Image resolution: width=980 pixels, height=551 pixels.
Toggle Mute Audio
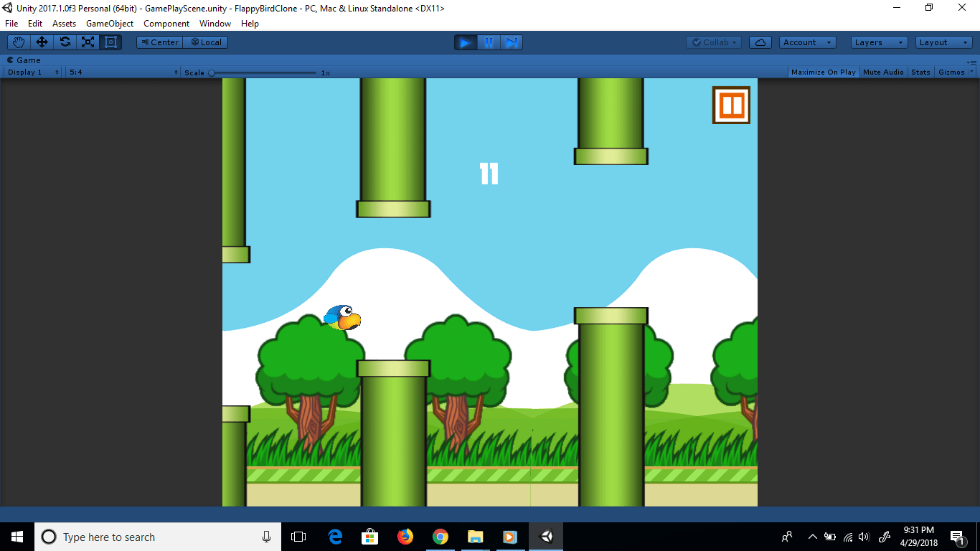pyautogui.click(x=883, y=72)
